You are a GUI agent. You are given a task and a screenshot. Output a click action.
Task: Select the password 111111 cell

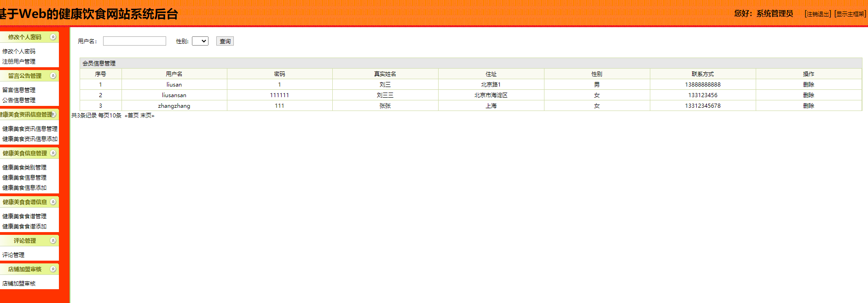tap(280, 95)
